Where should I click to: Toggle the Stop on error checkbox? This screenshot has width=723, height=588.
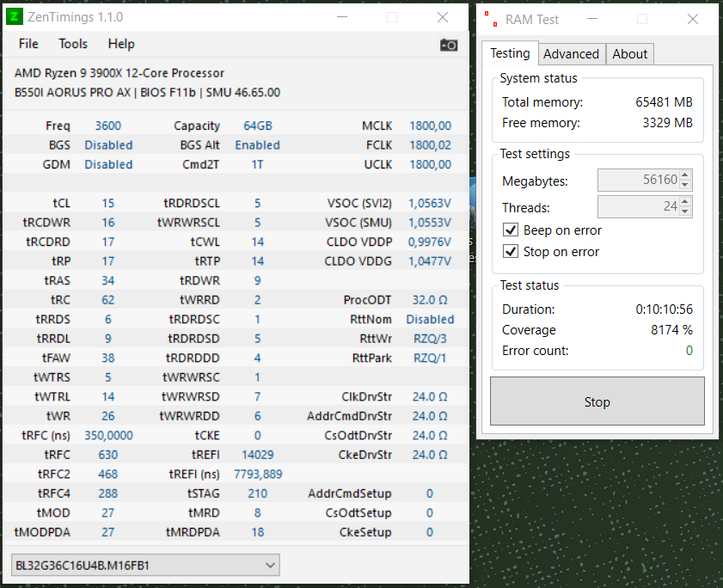[511, 251]
